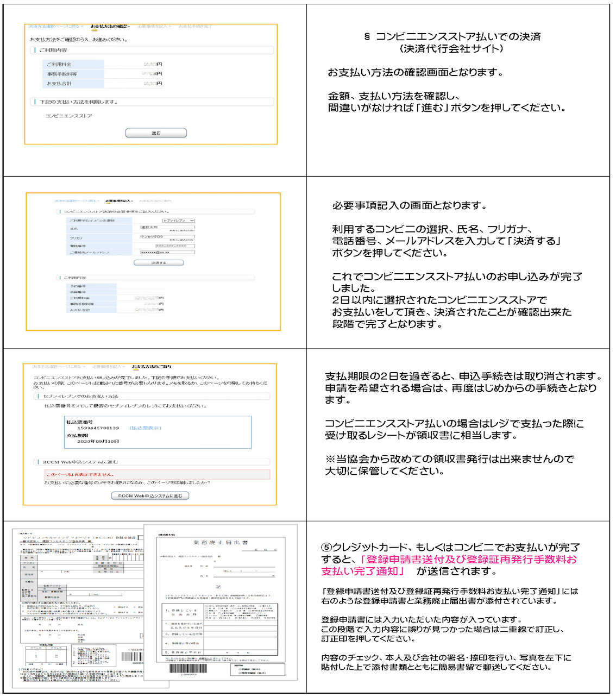Click the コンビニエンスストア払いでの決済 heading

click(452, 37)
